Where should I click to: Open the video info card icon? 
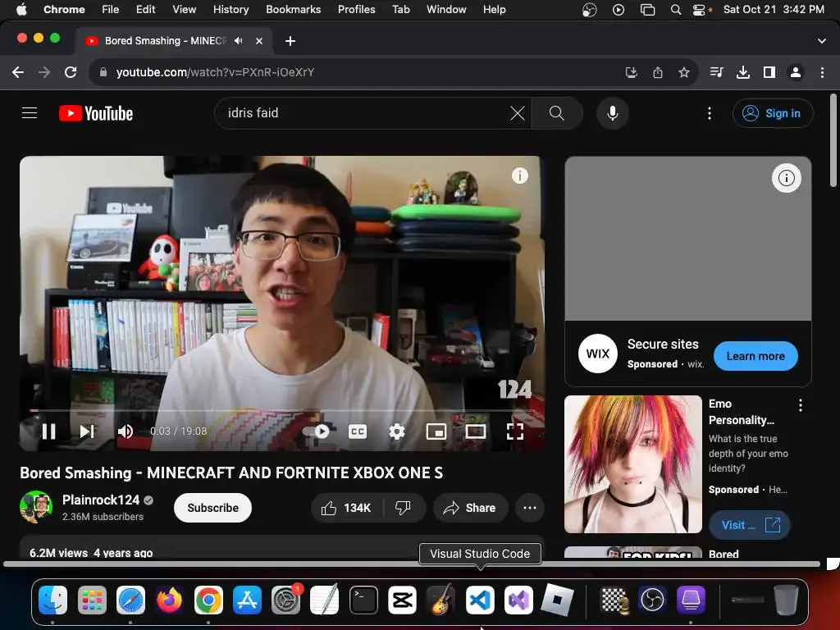point(519,176)
